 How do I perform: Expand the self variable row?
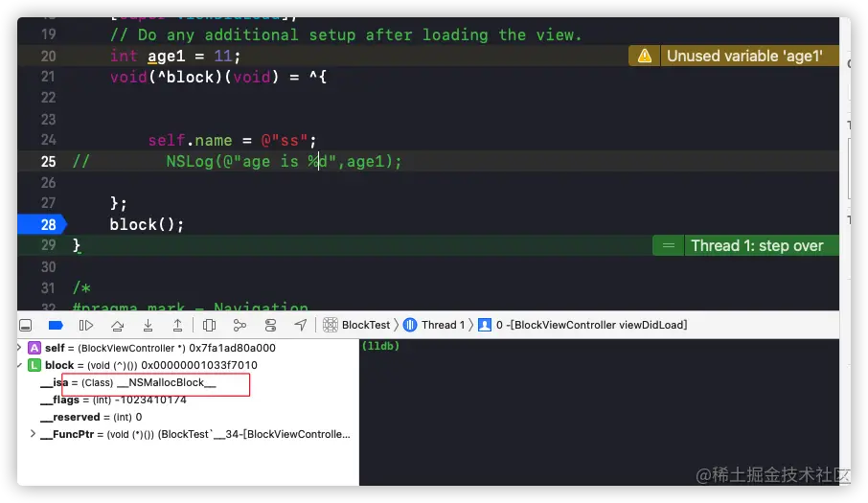19,348
